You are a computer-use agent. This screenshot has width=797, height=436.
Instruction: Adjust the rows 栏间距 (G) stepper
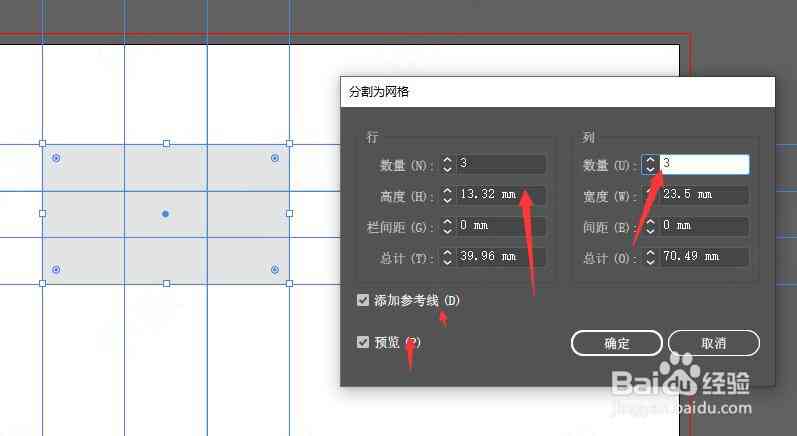tap(447, 226)
